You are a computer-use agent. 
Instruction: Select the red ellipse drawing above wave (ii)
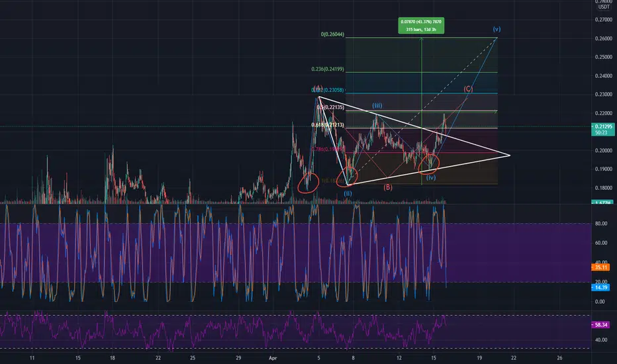click(x=347, y=176)
